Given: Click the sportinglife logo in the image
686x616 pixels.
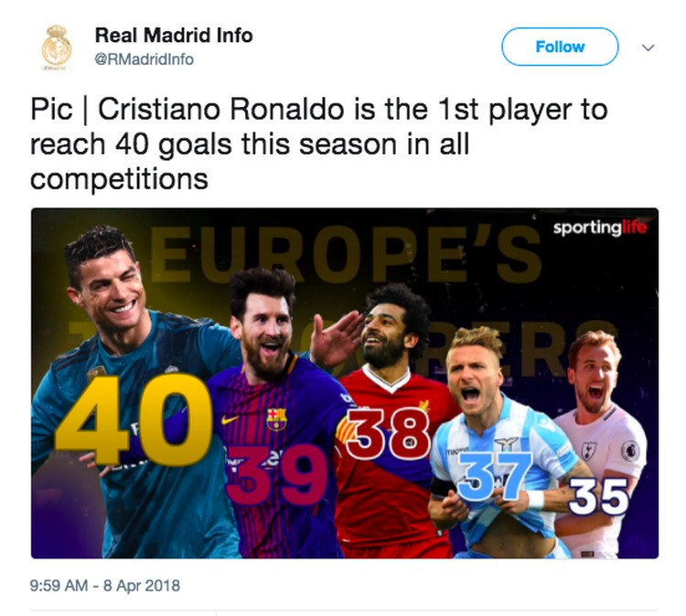Looking at the screenshot, I should coord(599,228).
